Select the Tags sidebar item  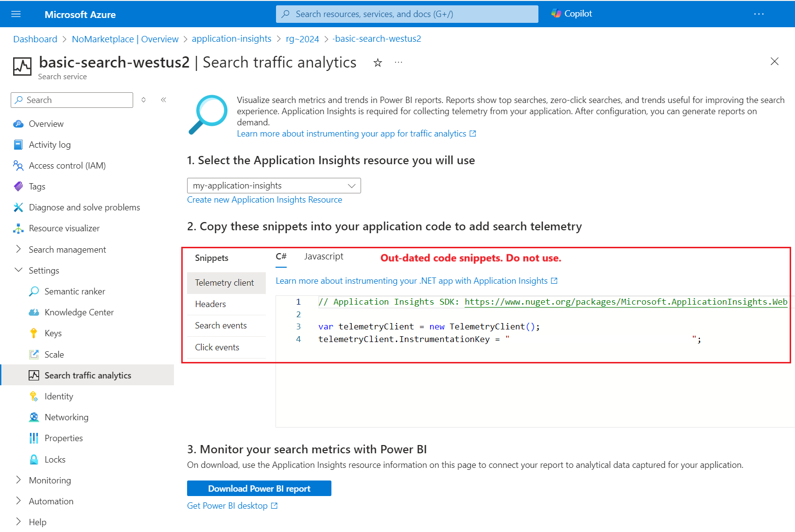pyautogui.click(x=36, y=186)
